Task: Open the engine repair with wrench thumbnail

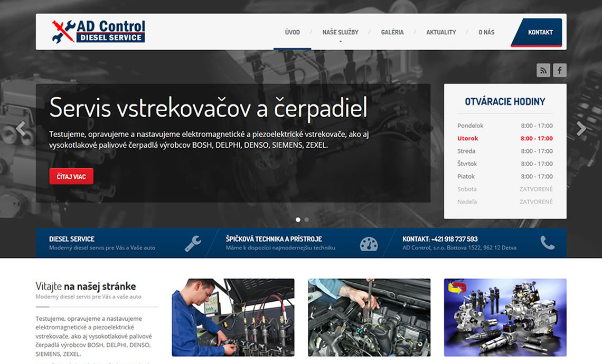Action: point(369,318)
